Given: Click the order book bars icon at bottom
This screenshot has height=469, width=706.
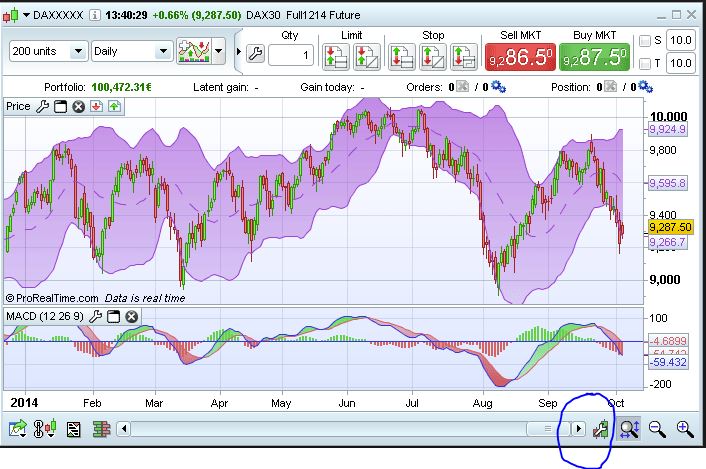Looking at the screenshot, I should tap(101, 429).
